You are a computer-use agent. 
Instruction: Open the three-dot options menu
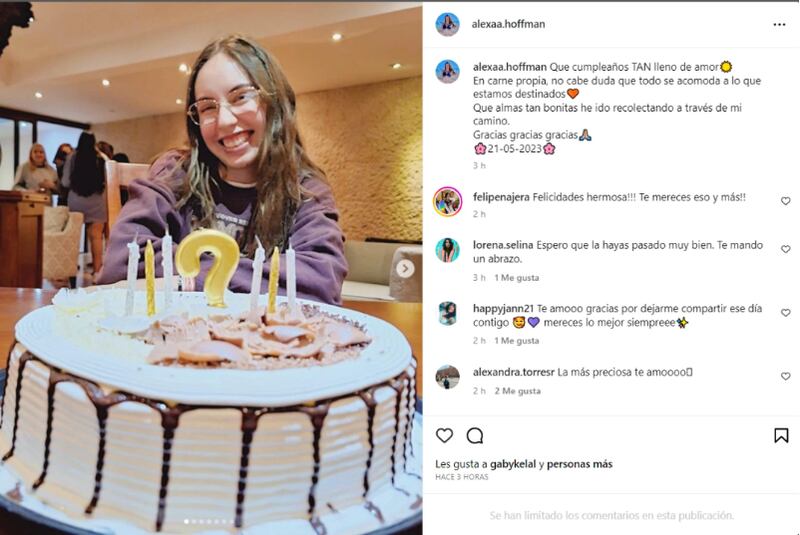coord(779,24)
